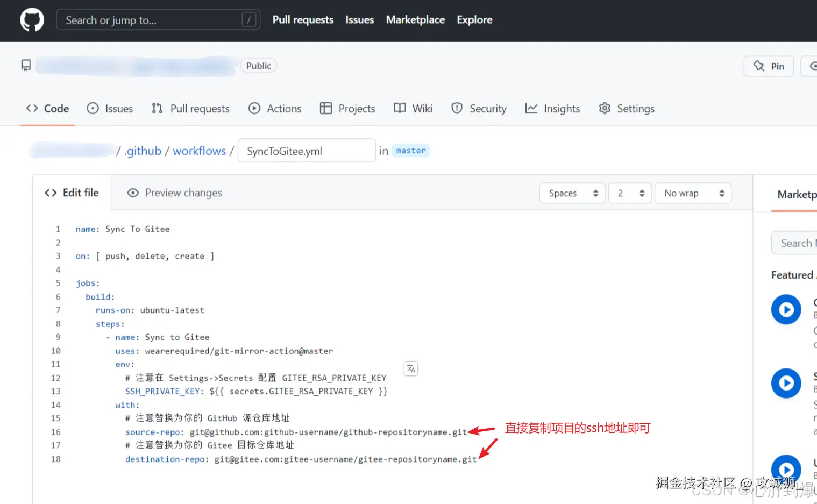Open the Spaces indent mode dropdown
Screen dimensions: 817x504
[572, 193]
